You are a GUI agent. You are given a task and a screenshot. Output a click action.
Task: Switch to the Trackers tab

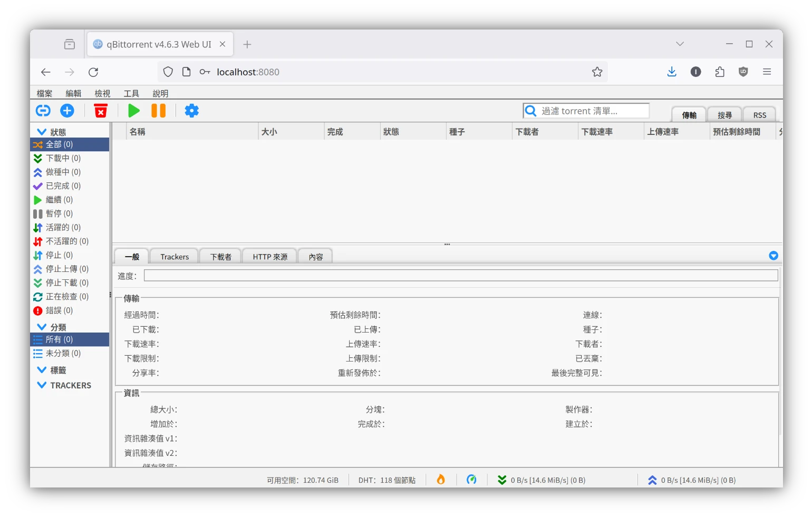[x=174, y=257]
